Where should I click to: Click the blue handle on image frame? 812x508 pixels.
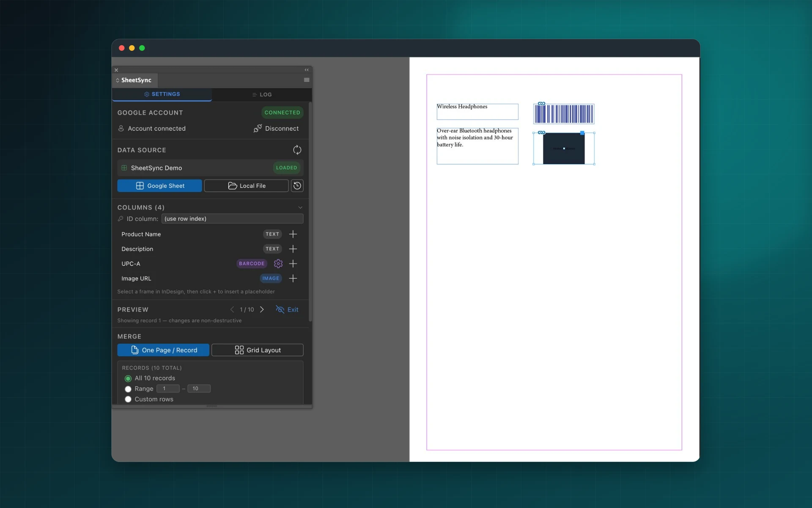pyautogui.click(x=582, y=133)
